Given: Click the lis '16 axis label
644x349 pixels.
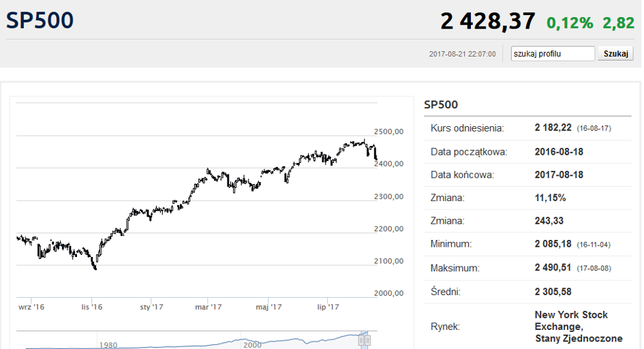Looking at the screenshot, I should (x=91, y=307).
